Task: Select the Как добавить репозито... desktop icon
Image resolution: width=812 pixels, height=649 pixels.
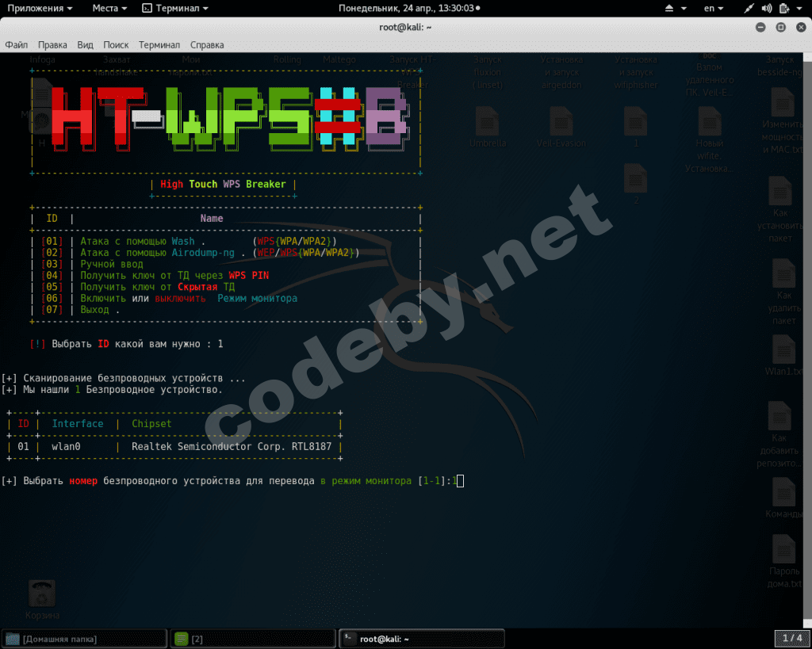Action: (779, 435)
